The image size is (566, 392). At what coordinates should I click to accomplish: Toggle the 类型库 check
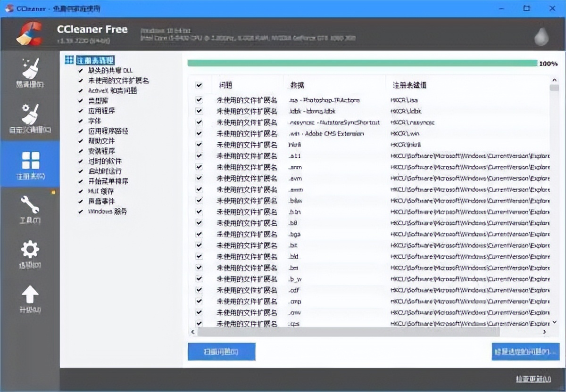pyautogui.click(x=81, y=101)
